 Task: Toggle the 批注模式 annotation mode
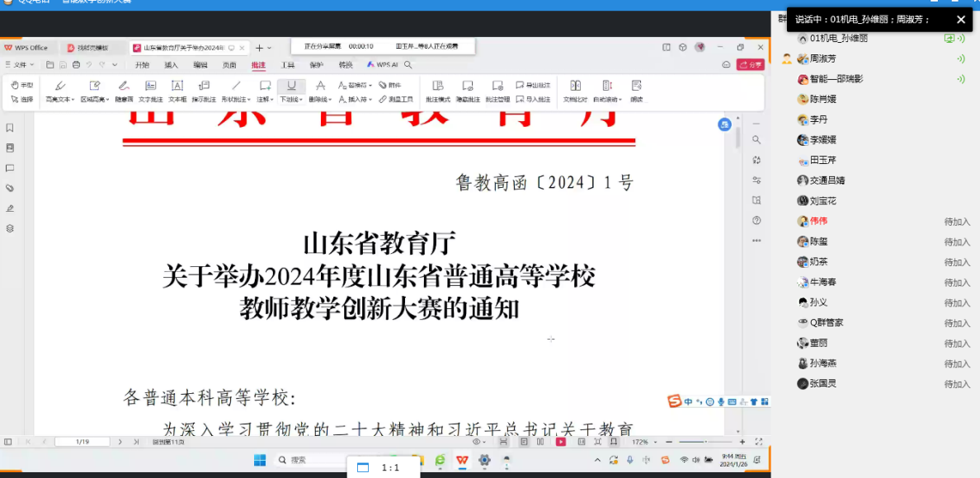pos(437,90)
